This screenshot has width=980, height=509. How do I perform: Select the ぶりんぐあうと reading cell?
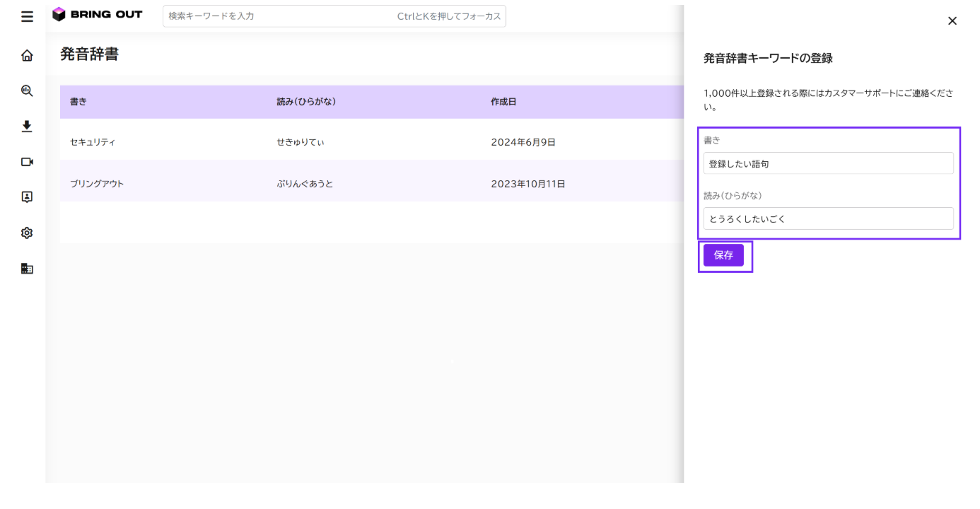point(305,184)
